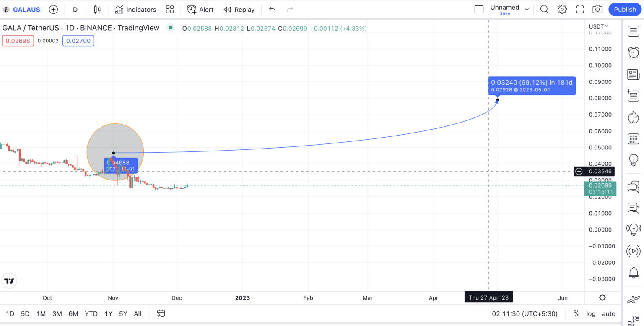The width and height of the screenshot is (644, 326).
Task: Open the D interval selector
Action: [x=75, y=9]
